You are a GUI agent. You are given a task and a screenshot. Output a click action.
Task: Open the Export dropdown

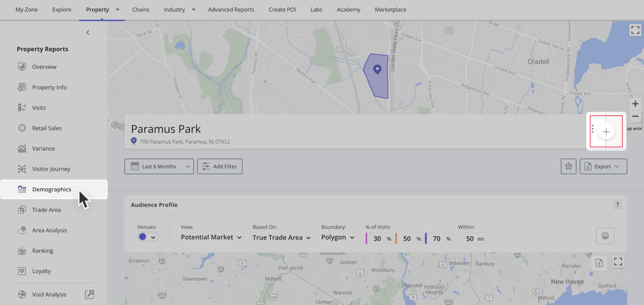coord(603,166)
